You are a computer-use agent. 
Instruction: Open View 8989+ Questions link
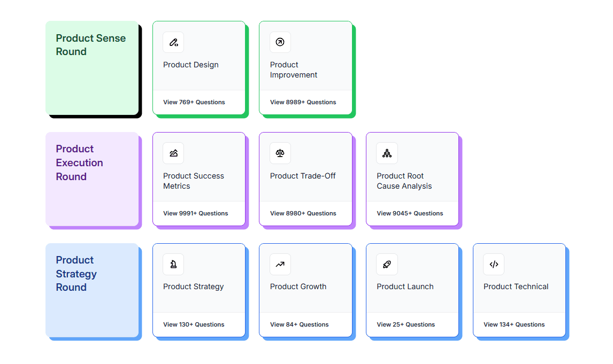point(303,102)
